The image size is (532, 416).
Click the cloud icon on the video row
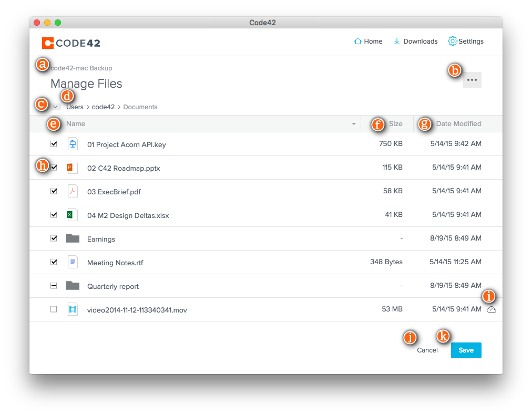[x=492, y=309]
